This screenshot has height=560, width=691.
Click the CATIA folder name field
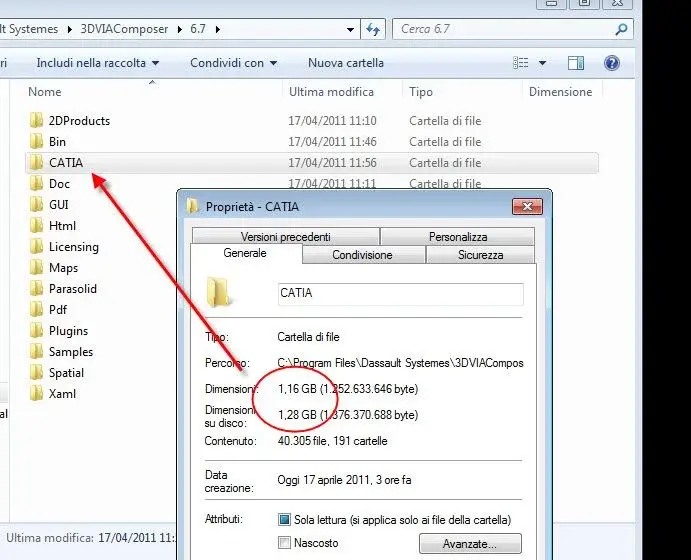tap(401, 293)
